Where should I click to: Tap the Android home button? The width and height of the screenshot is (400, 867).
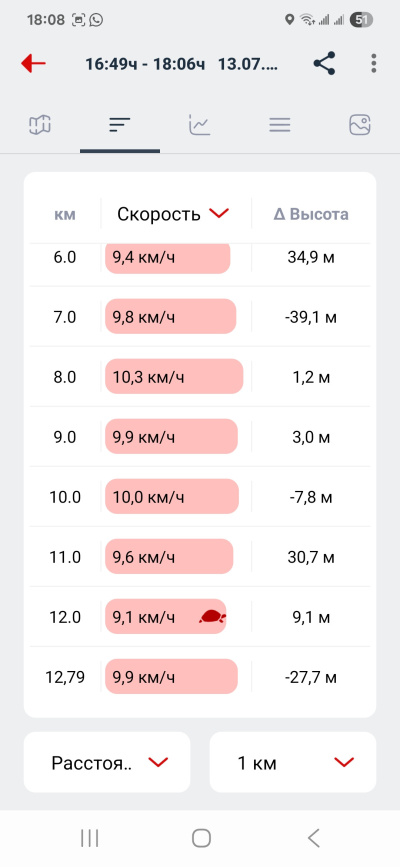201,838
